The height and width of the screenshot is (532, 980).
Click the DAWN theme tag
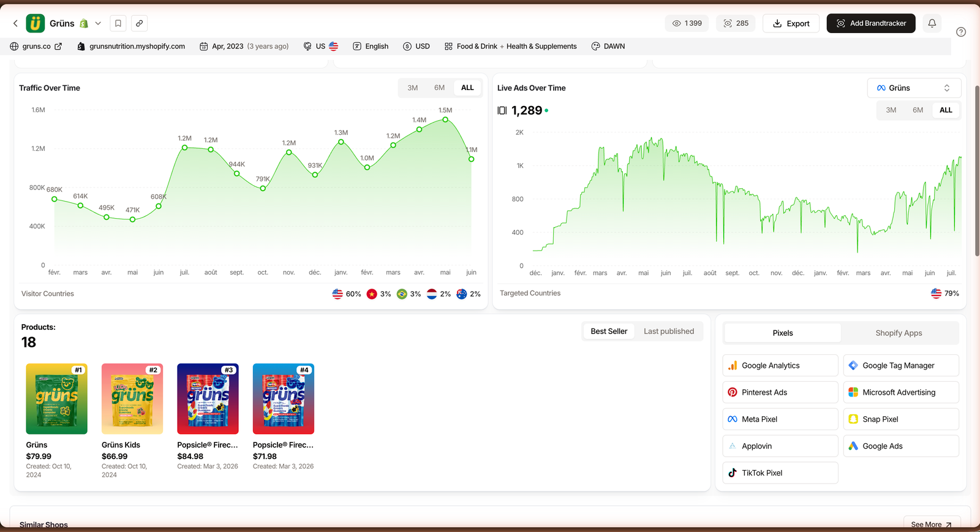[x=608, y=46]
